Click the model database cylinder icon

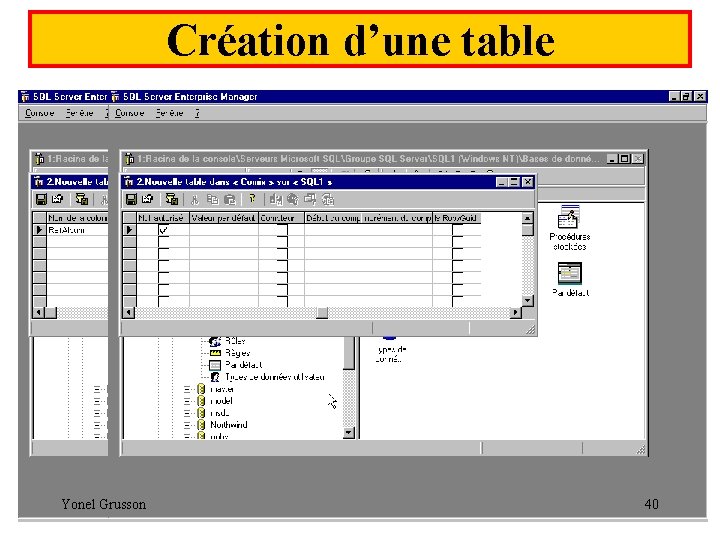pos(201,401)
